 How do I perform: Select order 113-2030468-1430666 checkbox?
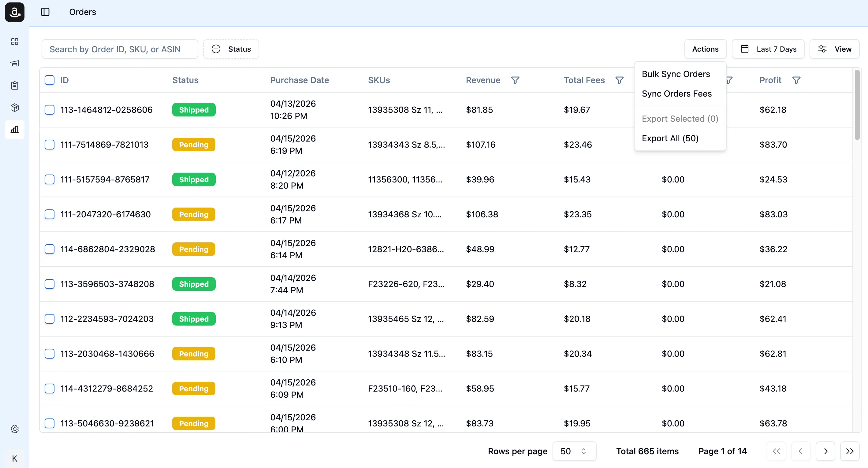point(50,354)
